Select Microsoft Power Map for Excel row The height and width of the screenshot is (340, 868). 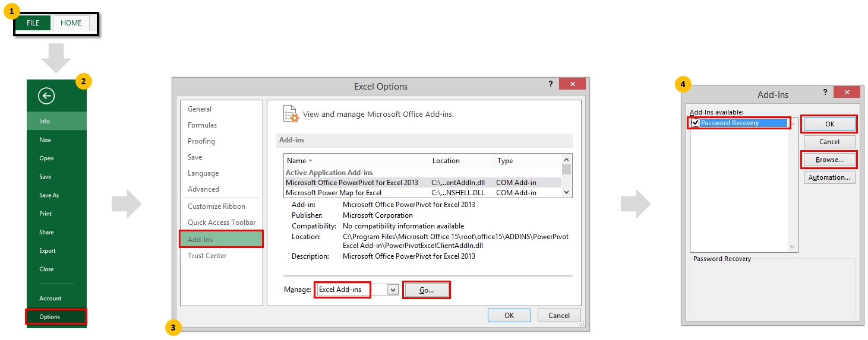tap(422, 192)
